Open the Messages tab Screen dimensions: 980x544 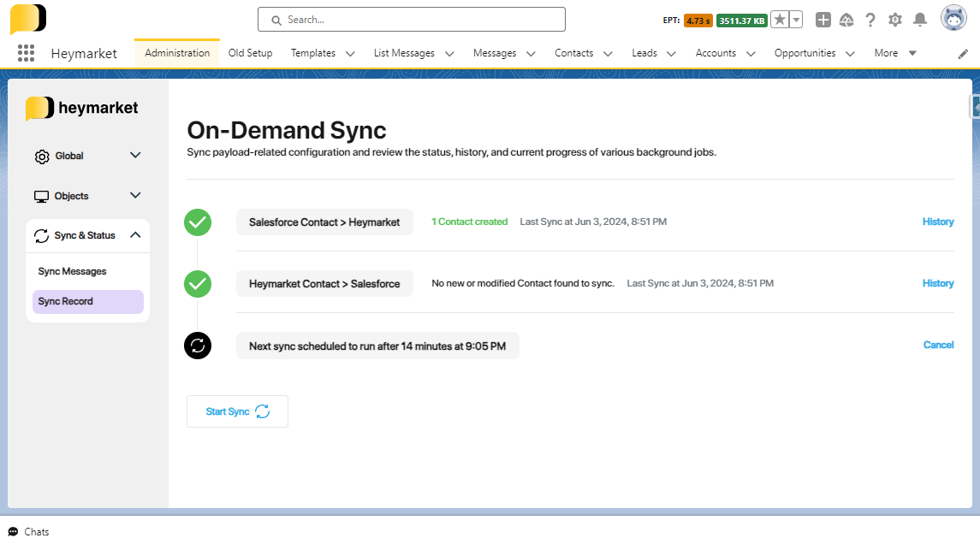[x=495, y=53]
